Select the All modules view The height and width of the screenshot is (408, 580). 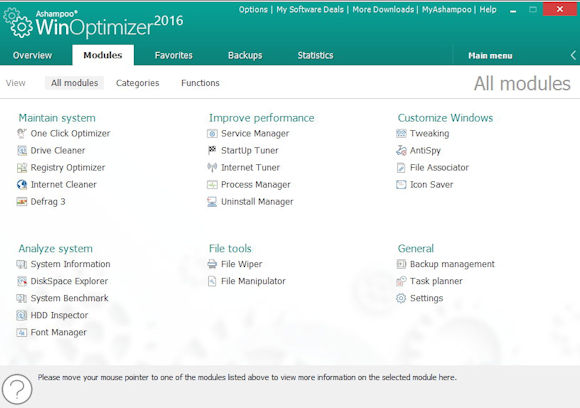[74, 83]
